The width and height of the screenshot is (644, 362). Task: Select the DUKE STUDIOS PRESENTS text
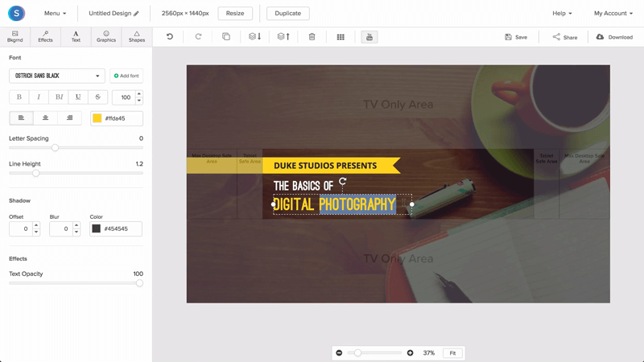tap(325, 166)
